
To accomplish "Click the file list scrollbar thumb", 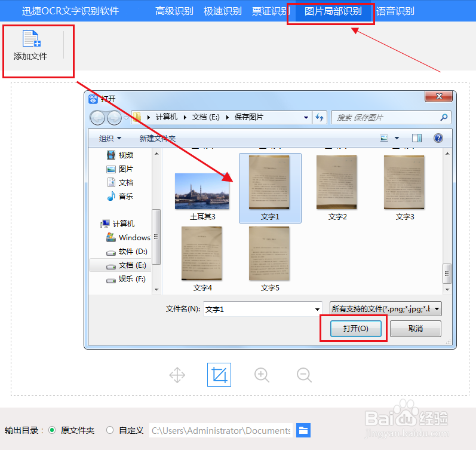I will (x=447, y=274).
